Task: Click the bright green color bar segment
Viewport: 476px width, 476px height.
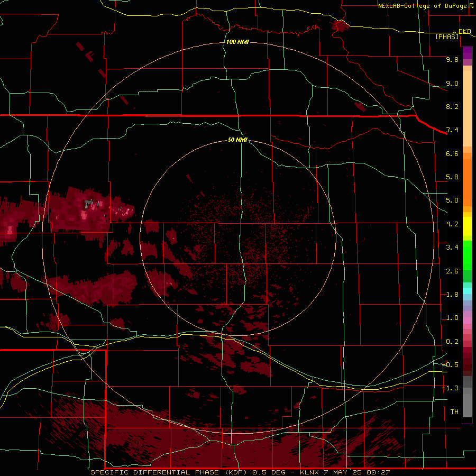Action: 467,255
